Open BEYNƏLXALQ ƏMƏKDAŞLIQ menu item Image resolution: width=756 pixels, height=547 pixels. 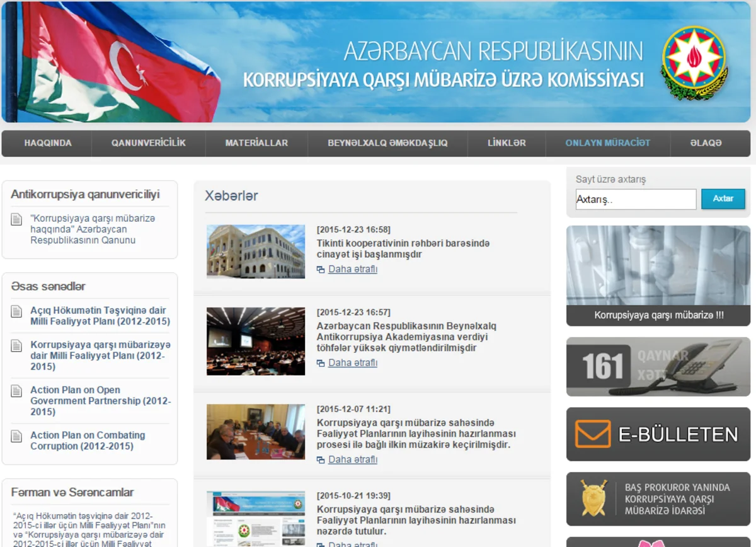tap(387, 143)
